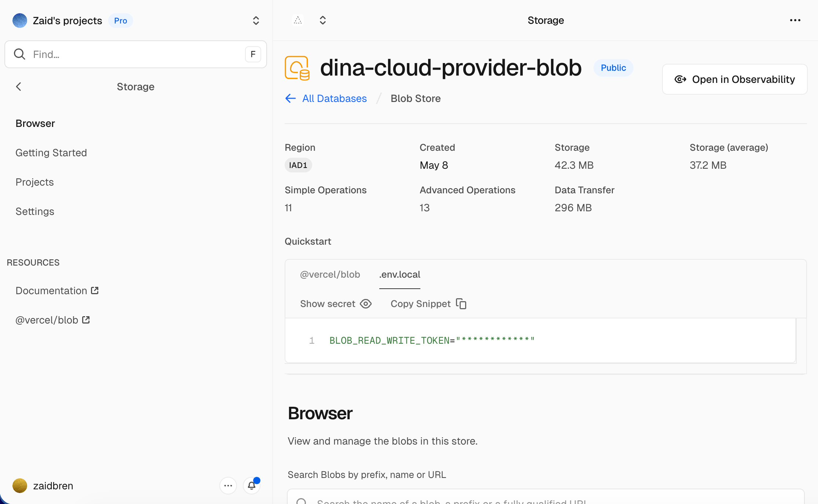This screenshot has height=504, width=818.
Task: Click the blob store orange icon
Action: point(297,68)
